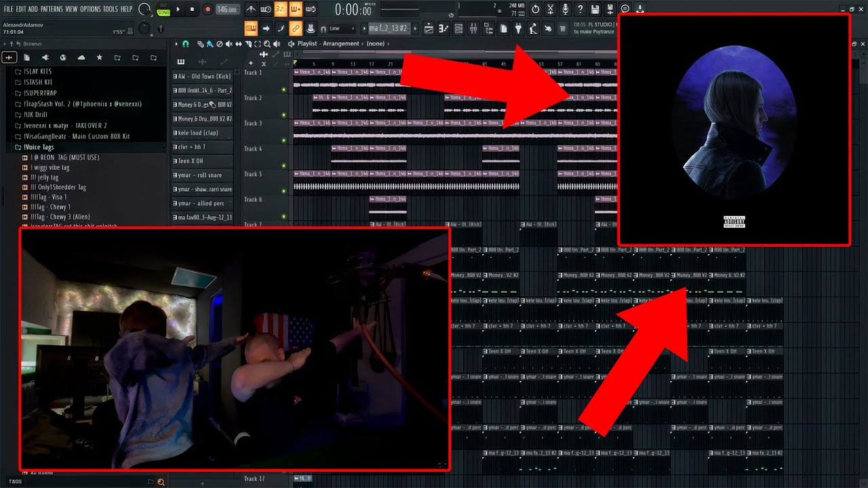Open the ADD menu

point(33,9)
